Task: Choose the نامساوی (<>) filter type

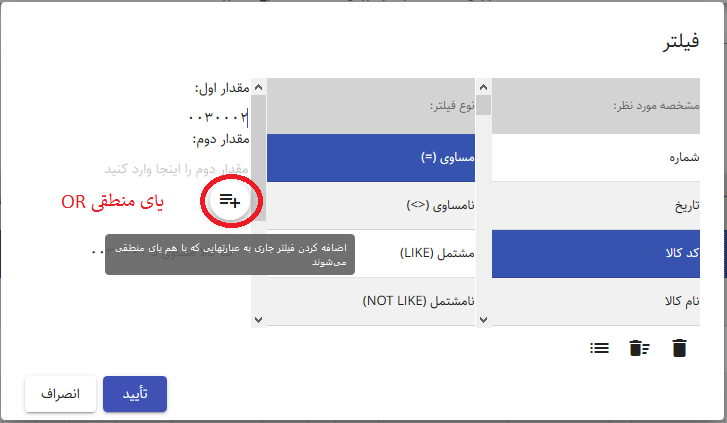Action: pos(371,205)
